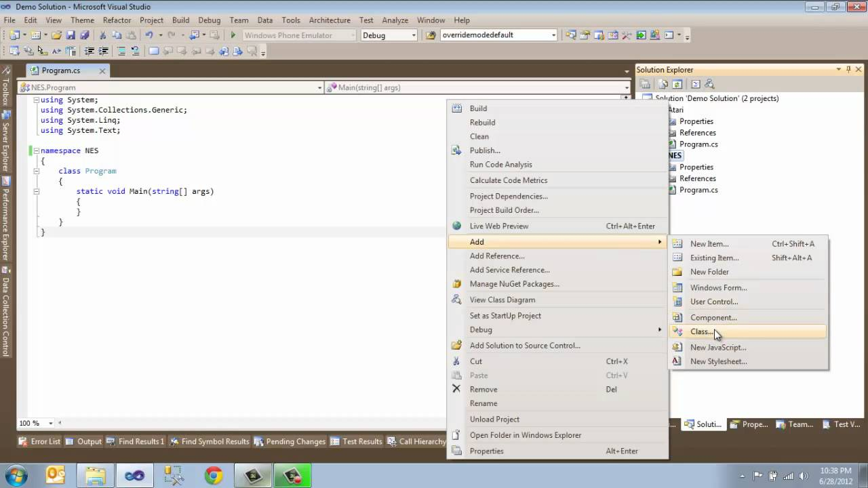Open Windows Explorer from the taskbar
The width and height of the screenshot is (868, 488).
coord(96,476)
